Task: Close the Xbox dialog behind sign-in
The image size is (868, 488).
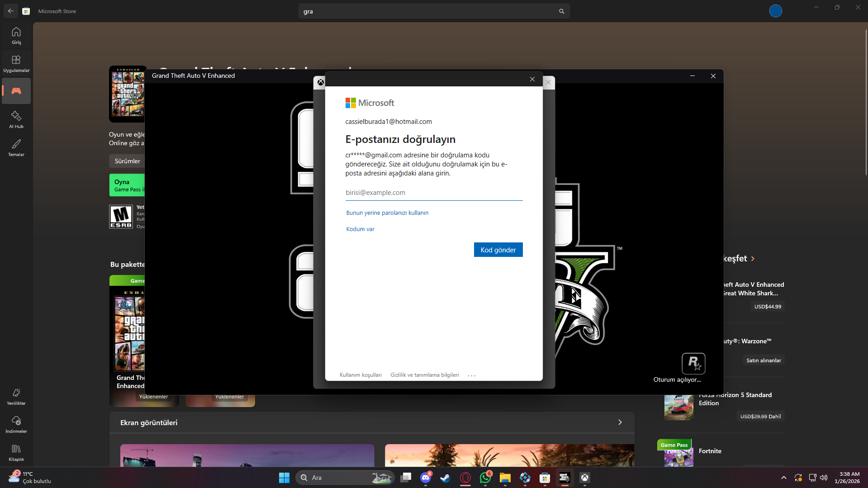Action: (548, 82)
